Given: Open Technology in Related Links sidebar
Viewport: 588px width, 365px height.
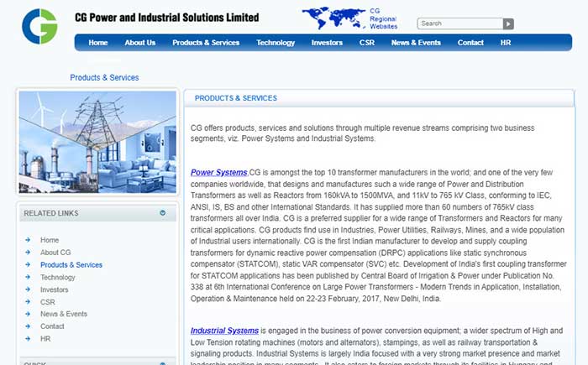Looking at the screenshot, I should coord(58,277).
